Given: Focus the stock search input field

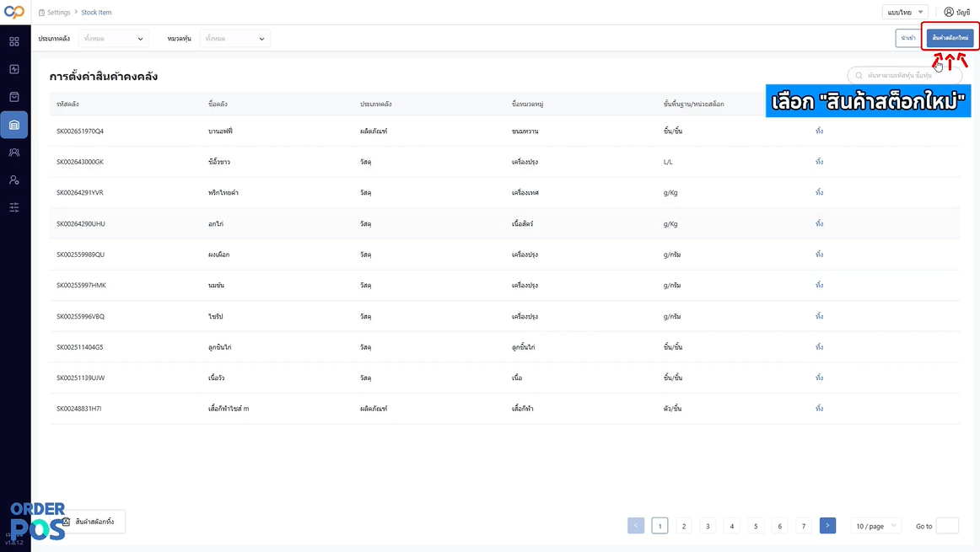Looking at the screenshot, I should coord(905,76).
